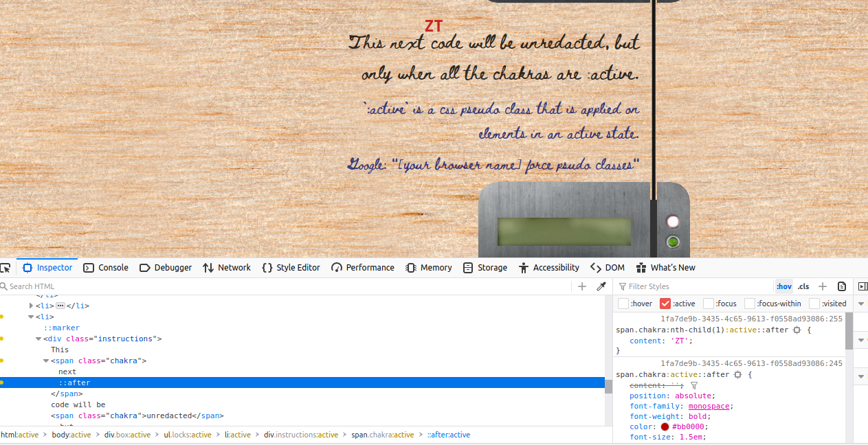Collapse the expanded span class="chakra" node
The height and width of the screenshot is (445, 868).
pyautogui.click(x=46, y=361)
